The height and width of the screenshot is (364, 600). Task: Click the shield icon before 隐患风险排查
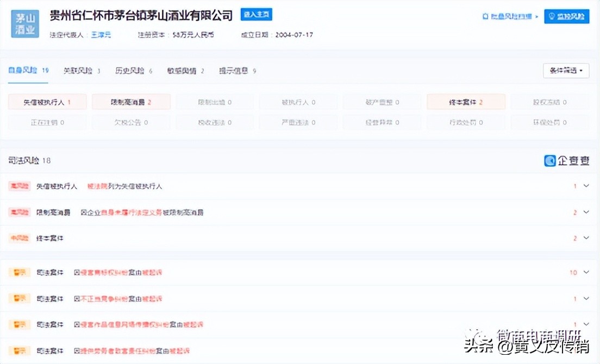(485, 16)
